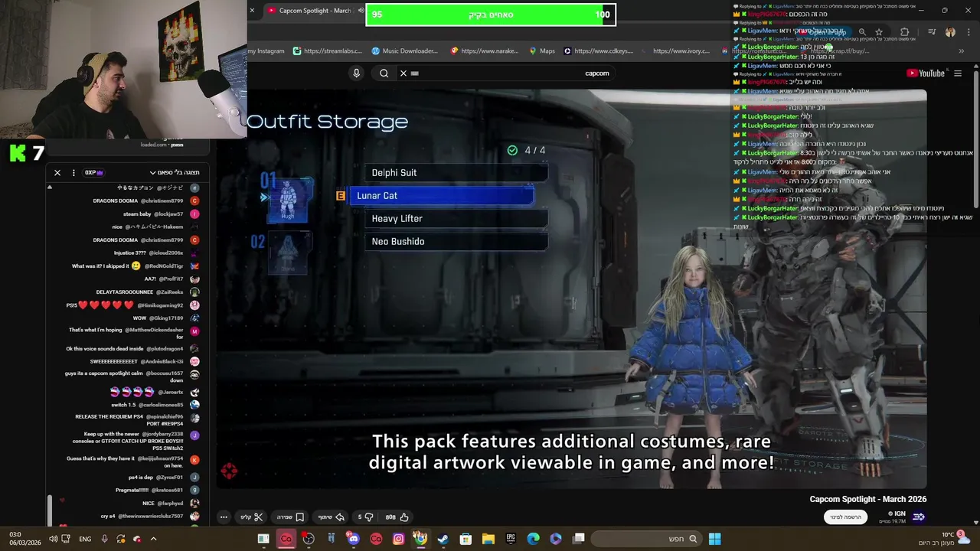Click the green progress bar overlay

tap(491, 15)
